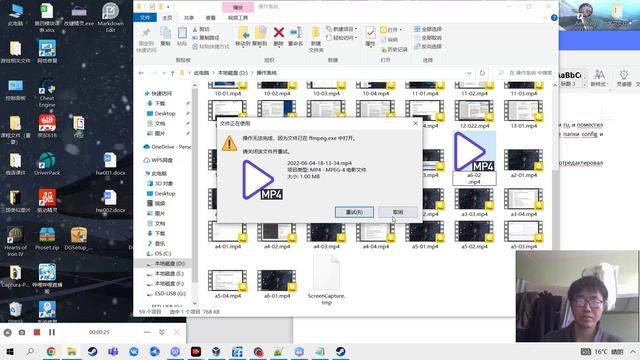Click the Chrome icon on the taskbar
The width and height of the screenshot is (640, 360).
tap(51, 351)
